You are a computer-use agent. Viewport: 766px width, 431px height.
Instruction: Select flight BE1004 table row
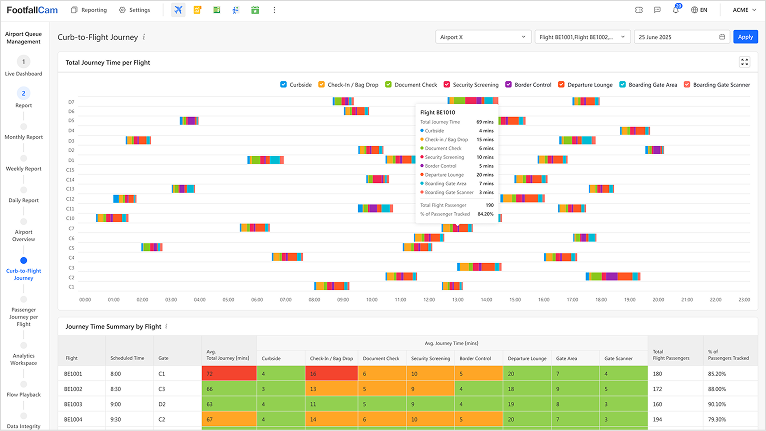tap(408, 419)
